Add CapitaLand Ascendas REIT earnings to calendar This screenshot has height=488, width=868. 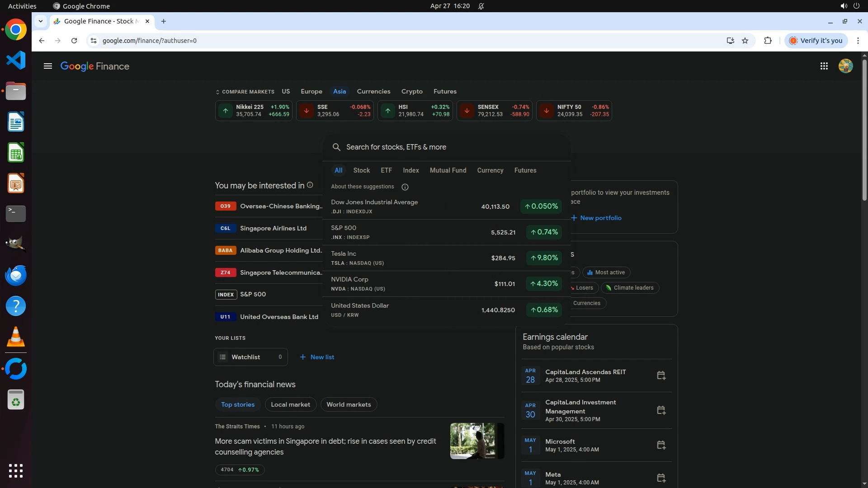pos(661,375)
